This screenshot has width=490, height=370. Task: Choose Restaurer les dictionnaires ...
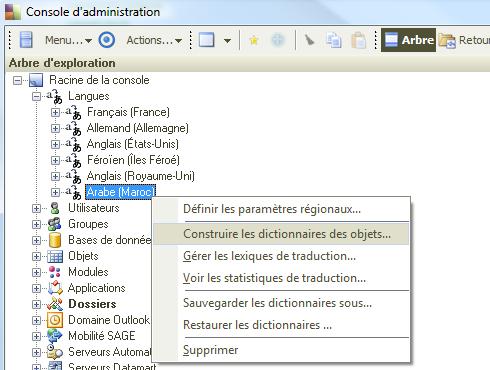coord(282,325)
